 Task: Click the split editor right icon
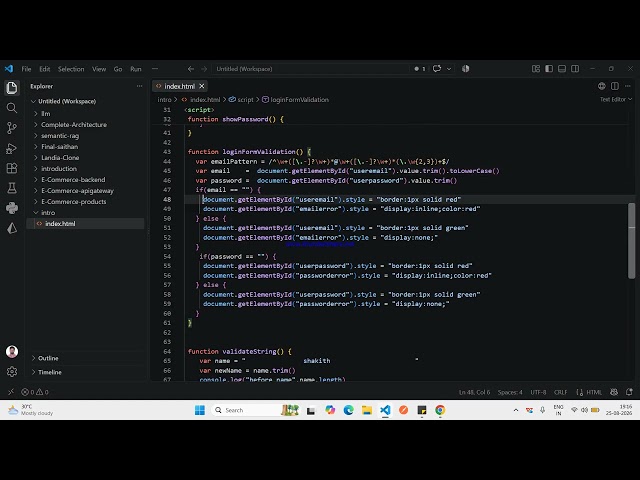(x=615, y=86)
